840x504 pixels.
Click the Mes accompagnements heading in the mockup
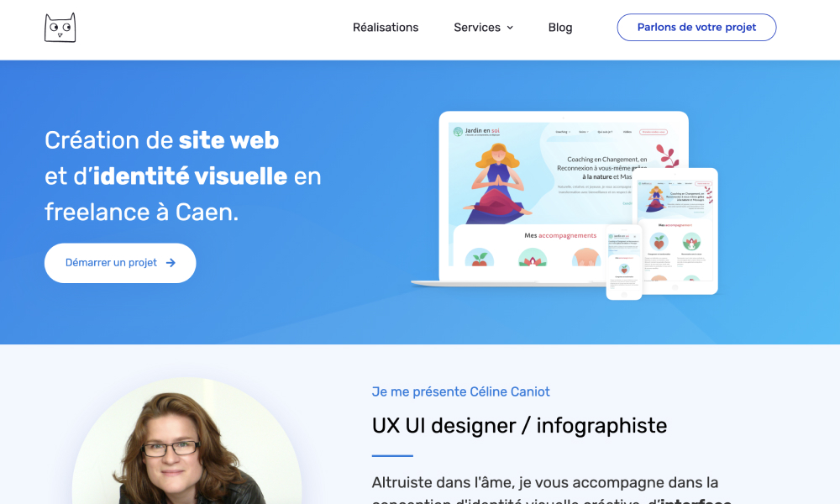point(560,235)
